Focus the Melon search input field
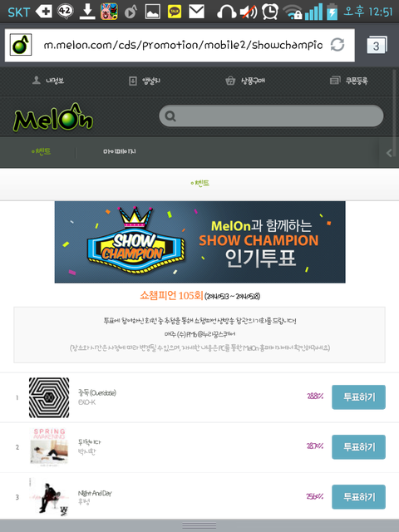Image resolution: width=399 pixels, height=532 pixels. coord(271,116)
